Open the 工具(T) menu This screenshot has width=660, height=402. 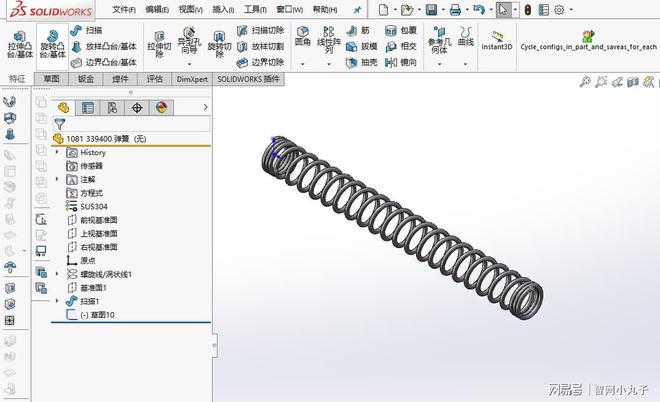(255, 9)
